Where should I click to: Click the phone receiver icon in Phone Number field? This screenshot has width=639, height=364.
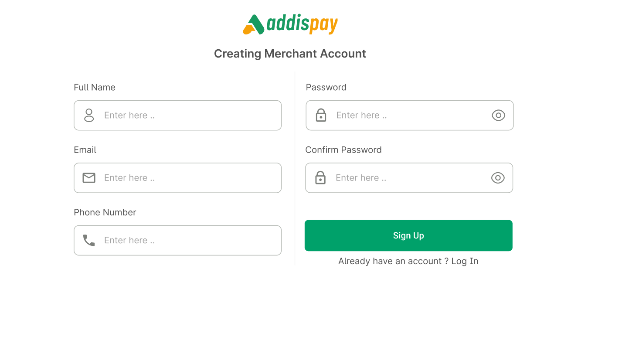(x=89, y=240)
